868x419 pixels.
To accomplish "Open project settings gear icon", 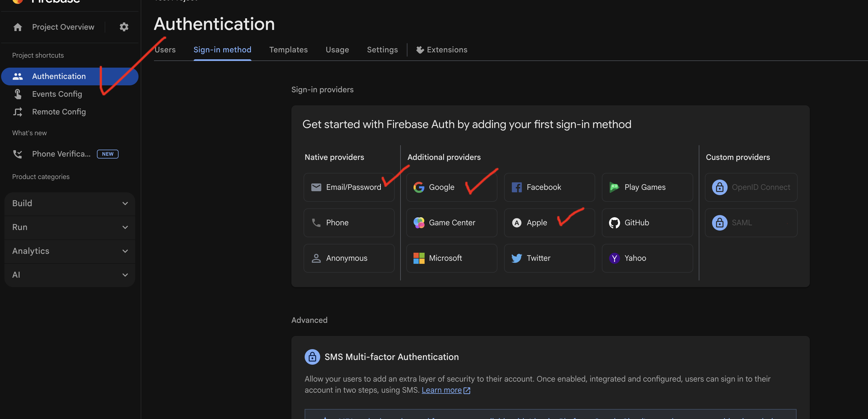I will tap(124, 27).
